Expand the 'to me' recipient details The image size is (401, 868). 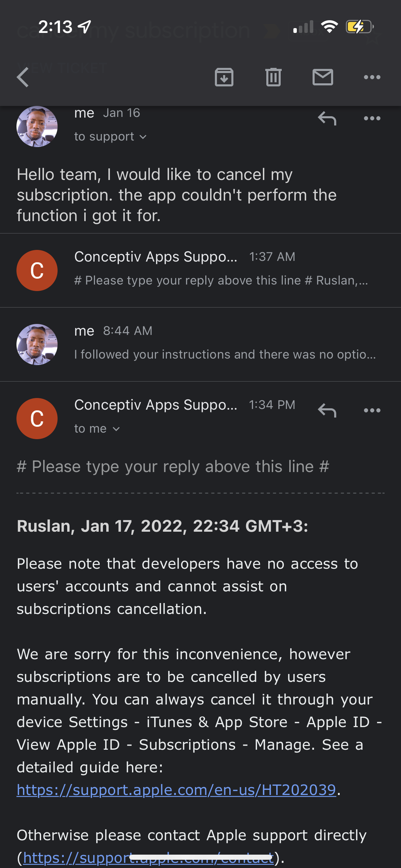(x=97, y=429)
